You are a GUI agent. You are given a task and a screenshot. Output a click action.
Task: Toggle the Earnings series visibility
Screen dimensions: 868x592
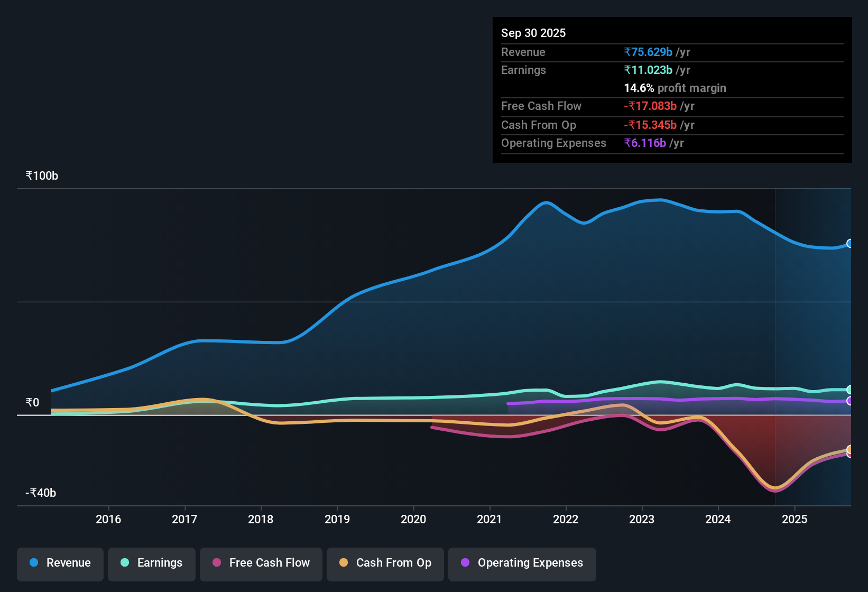(x=151, y=563)
